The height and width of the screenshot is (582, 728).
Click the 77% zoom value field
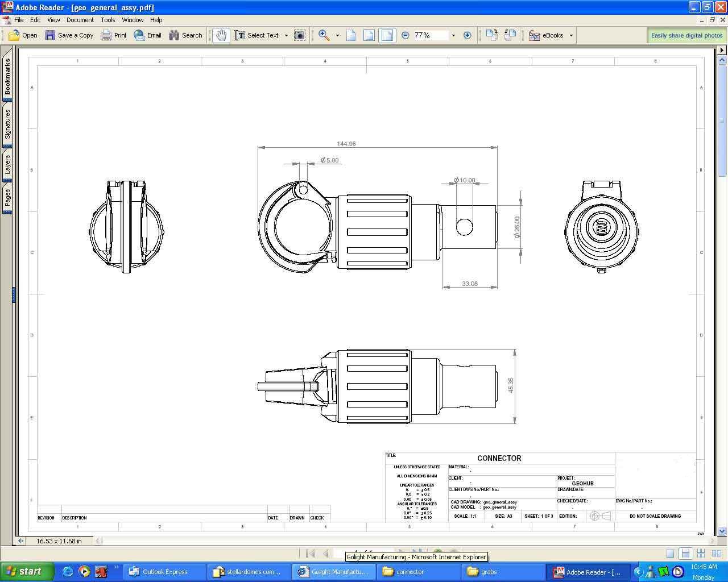point(431,35)
